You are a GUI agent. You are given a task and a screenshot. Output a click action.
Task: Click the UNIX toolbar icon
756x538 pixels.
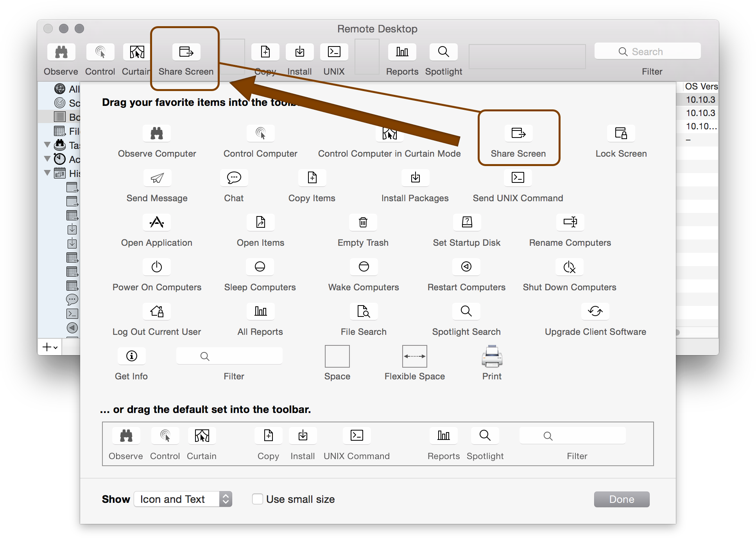(x=334, y=52)
